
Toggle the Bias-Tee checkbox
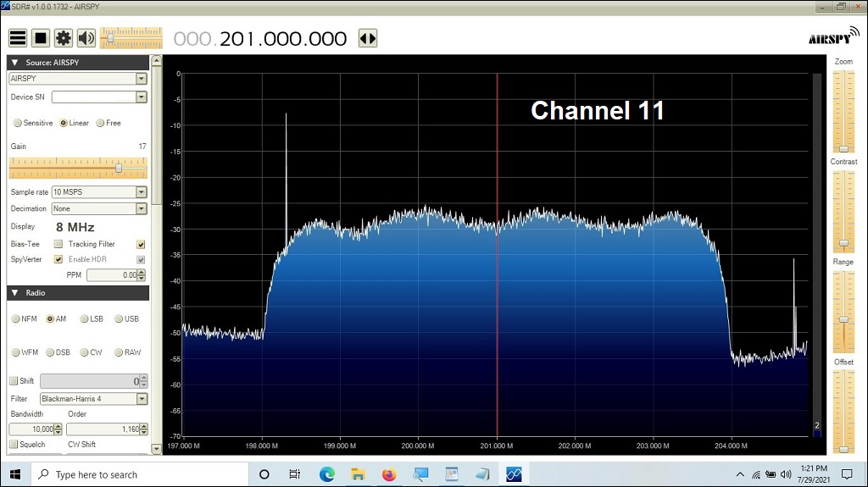(58, 244)
